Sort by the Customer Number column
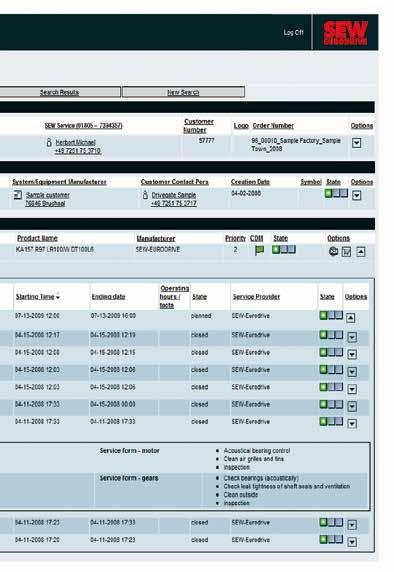The height and width of the screenshot is (572, 394). point(198,125)
